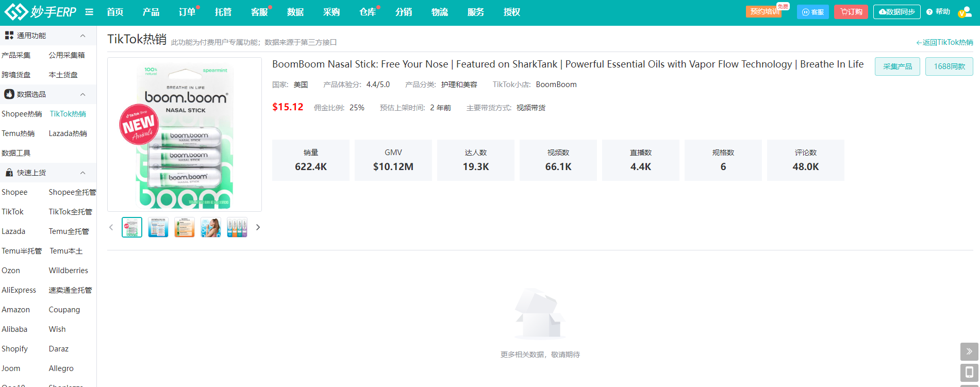
Task: Open Lazada热销 in sidebar
Action: coord(68,133)
